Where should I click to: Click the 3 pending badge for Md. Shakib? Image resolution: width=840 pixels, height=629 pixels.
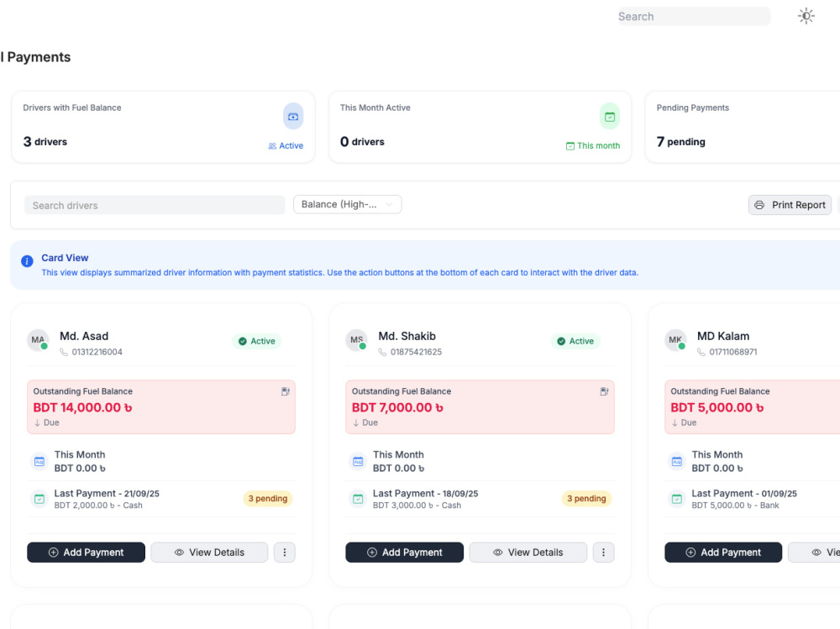click(586, 499)
